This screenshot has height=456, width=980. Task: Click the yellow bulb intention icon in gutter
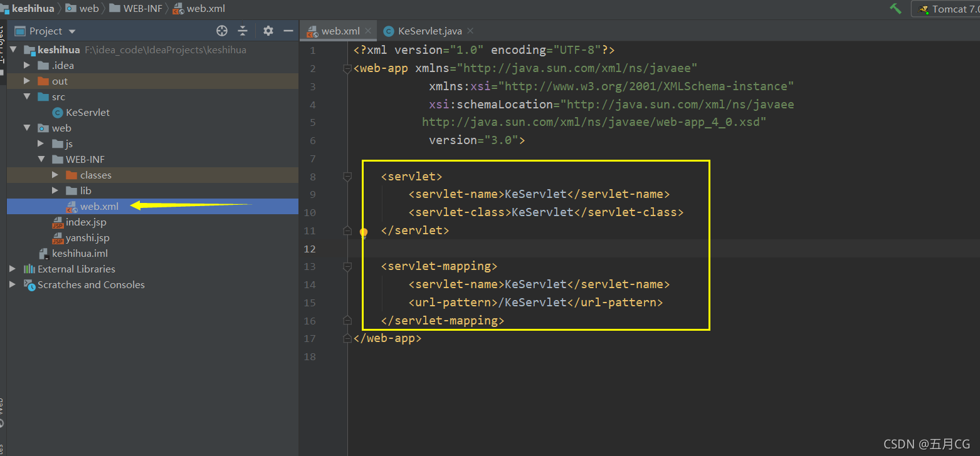[364, 232]
